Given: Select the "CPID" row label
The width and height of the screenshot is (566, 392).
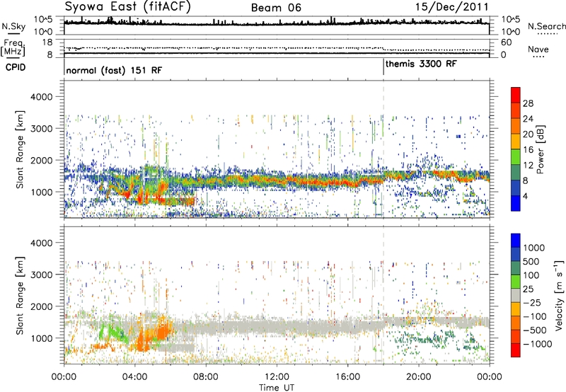Looking at the screenshot, I should pyautogui.click(x=16, y=67).
